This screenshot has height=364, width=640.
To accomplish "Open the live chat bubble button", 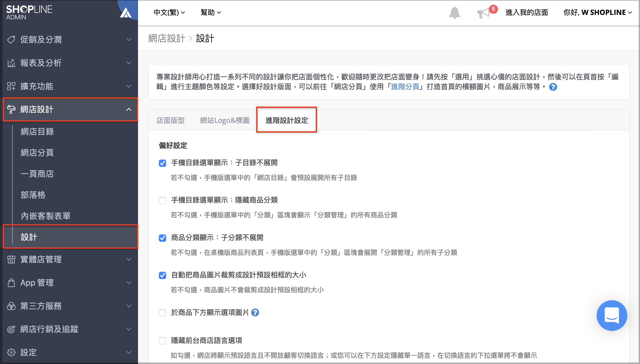I will 612,316.
